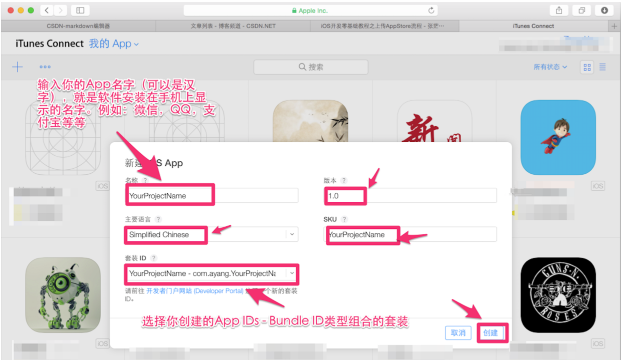Toggle Safari sidebar icon
The image size is (622, 363).
tap(80, 10)
